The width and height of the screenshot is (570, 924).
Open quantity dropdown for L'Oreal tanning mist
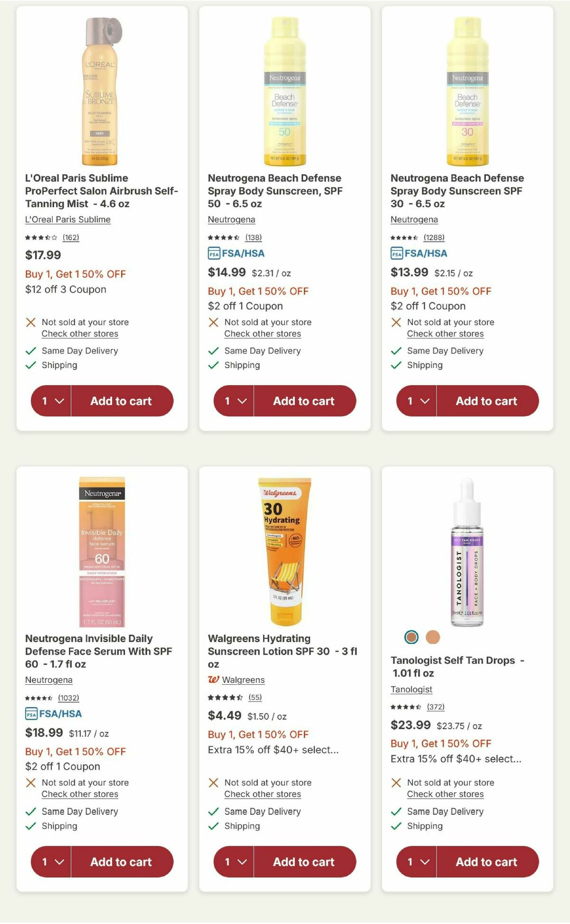50,401
